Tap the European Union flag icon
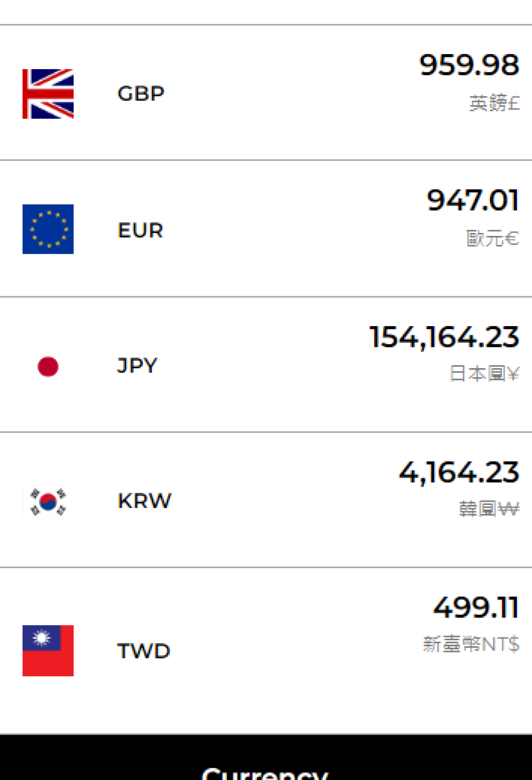Viewport: 532px width, 780px height. 48,229
